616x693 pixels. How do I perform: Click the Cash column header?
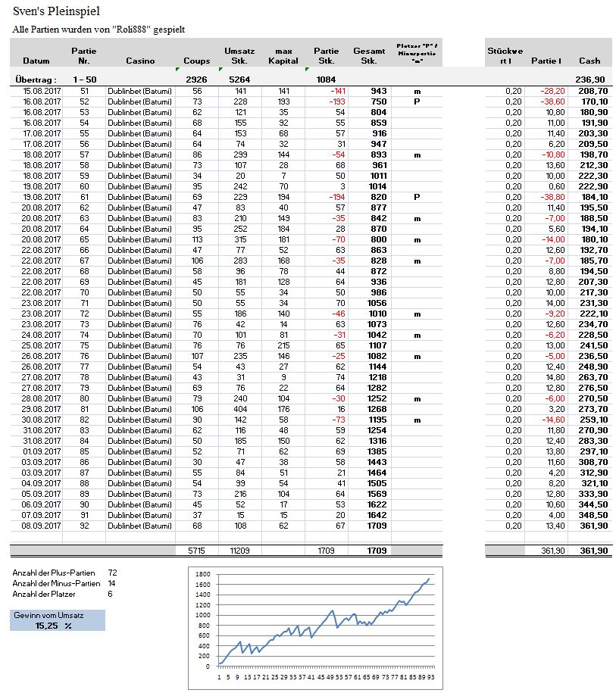(589, 61)
